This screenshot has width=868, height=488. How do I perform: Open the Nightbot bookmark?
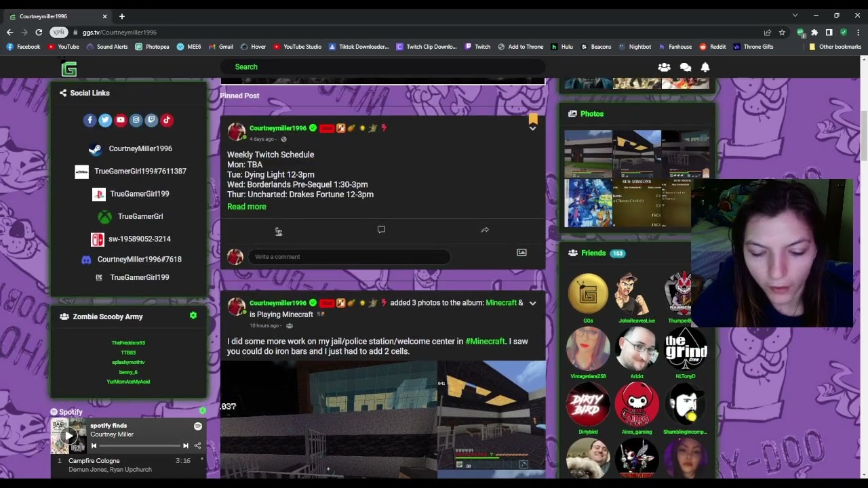point(635,47)
